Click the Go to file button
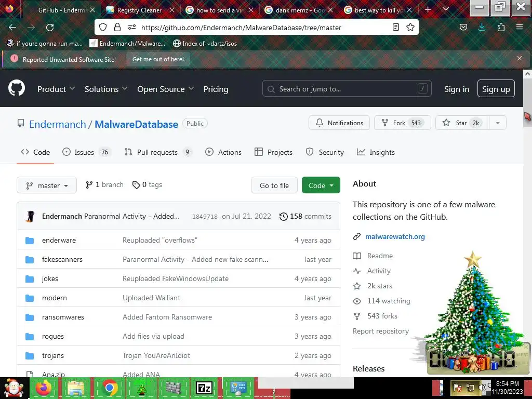Image resolution: width=532 pixels, height=399 pixels. click(274, 185)
